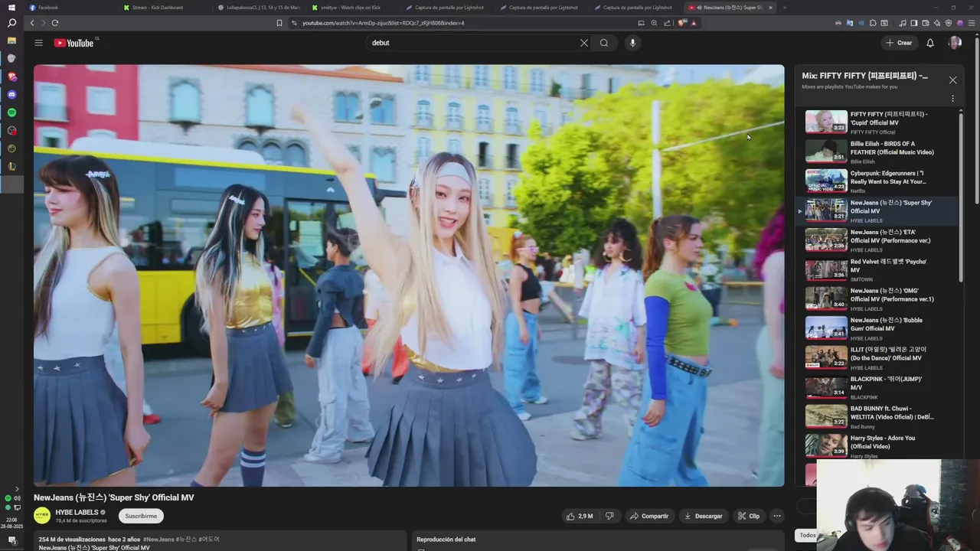The width and height of the screenshot is (980, 551).
Task: Click the playlist panel scrollbar
Action: [961, 199]
